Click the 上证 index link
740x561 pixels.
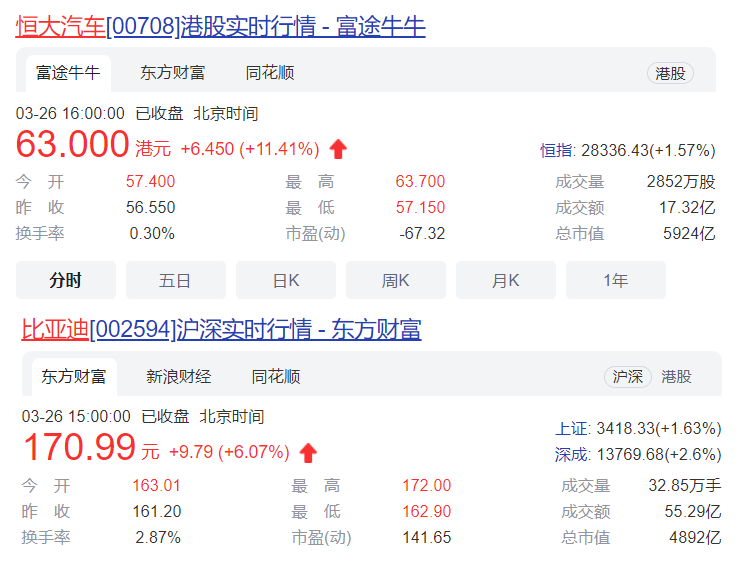(573, 428)
